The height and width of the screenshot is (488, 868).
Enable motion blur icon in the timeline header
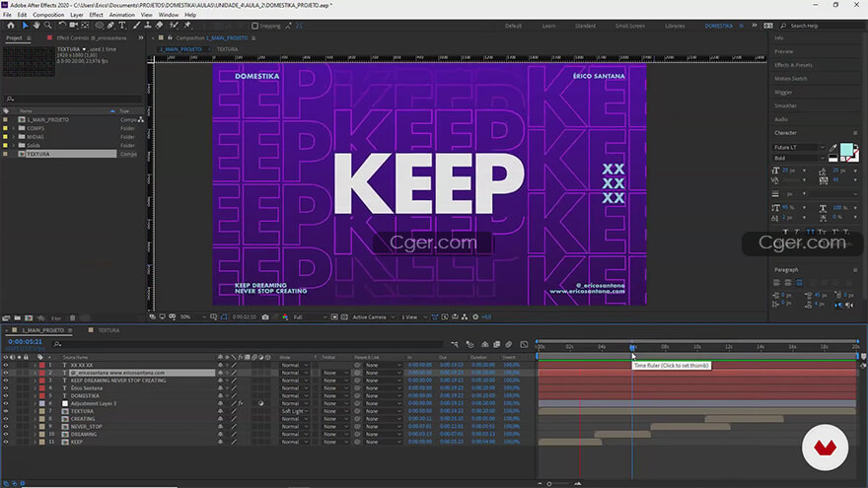509,344
